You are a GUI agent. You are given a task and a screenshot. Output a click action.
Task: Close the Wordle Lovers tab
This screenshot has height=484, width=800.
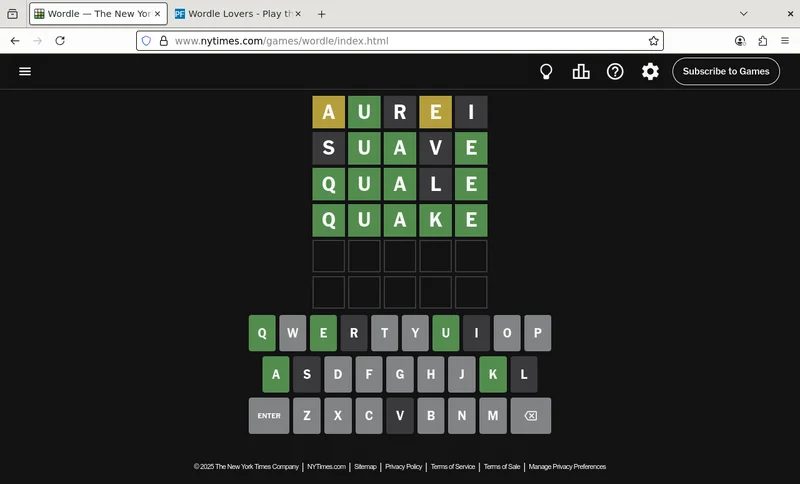click(298, 14)
